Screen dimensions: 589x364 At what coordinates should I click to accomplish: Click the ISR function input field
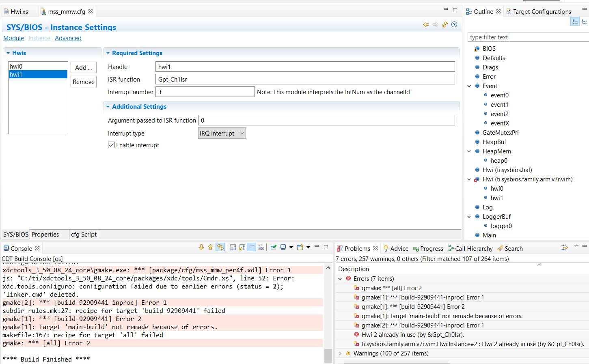coord(305,80)
